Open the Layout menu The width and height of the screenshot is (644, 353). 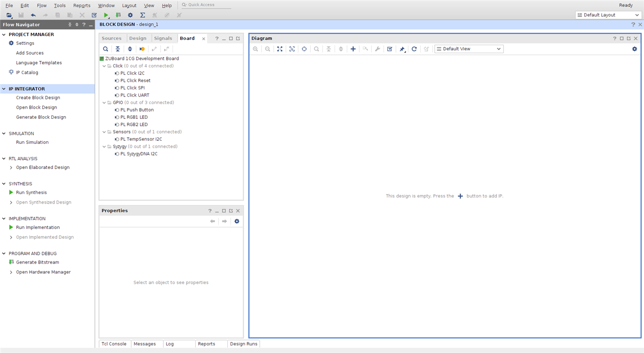[129, 6]
